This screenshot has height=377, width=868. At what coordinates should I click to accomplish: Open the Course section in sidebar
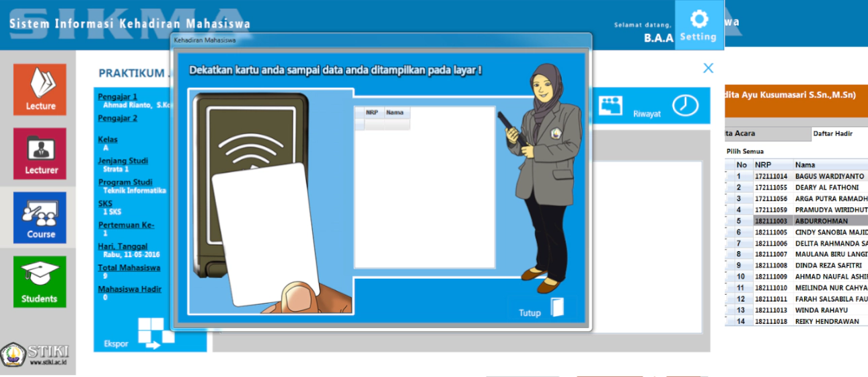click(x=40, y=218)
